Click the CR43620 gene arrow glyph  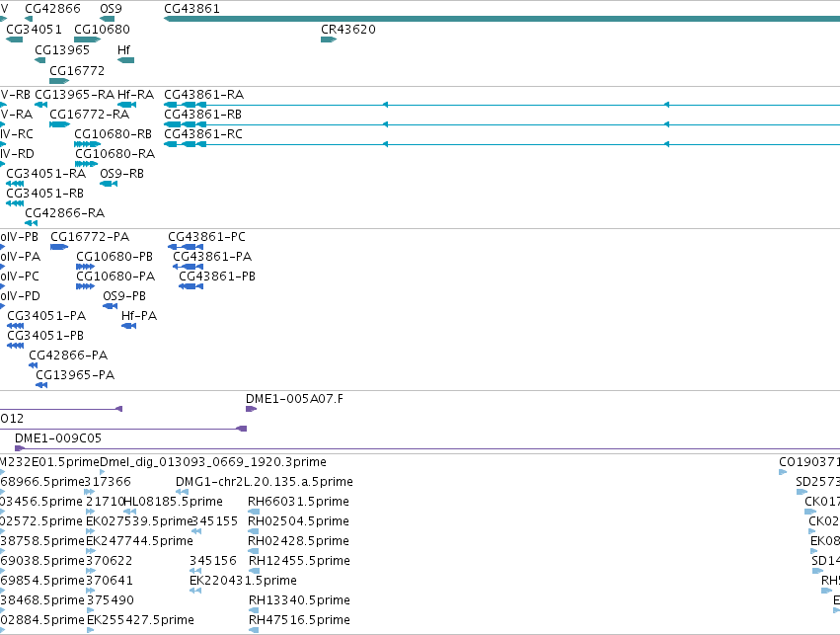pyautogui.click(x=329, y=40)
